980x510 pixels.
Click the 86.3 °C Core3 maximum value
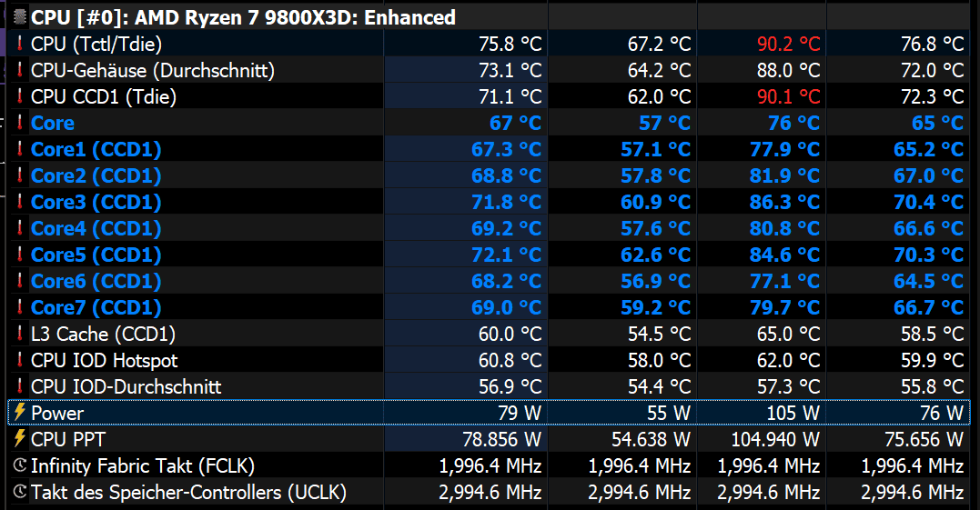784,202
